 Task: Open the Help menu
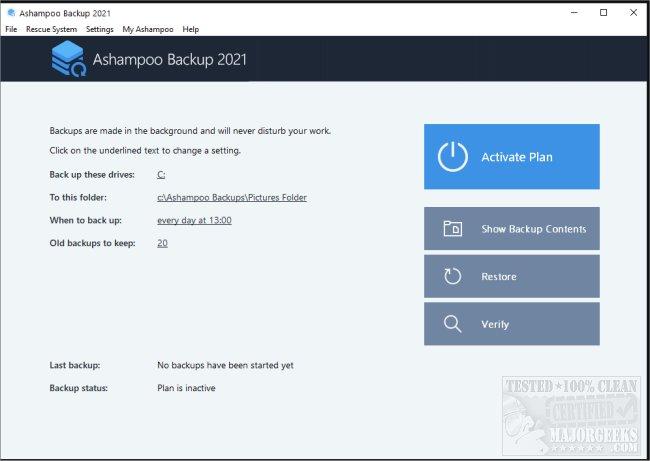(191, 29)
